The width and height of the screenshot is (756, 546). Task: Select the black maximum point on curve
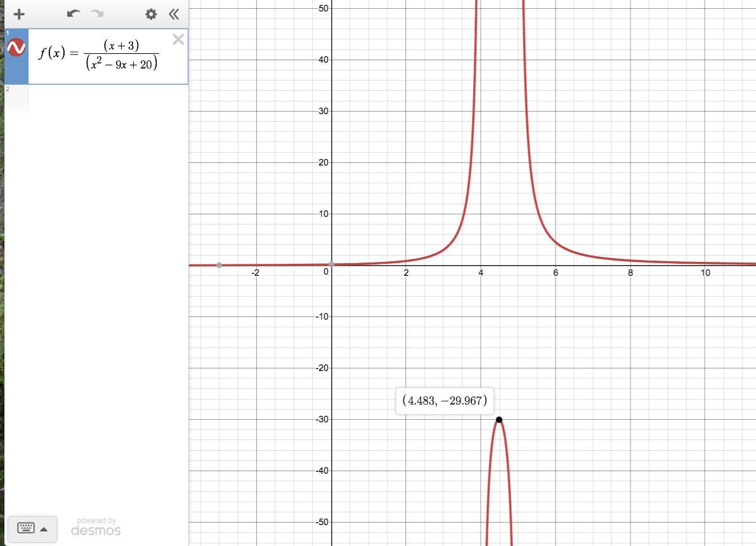[x=499, y=420]
